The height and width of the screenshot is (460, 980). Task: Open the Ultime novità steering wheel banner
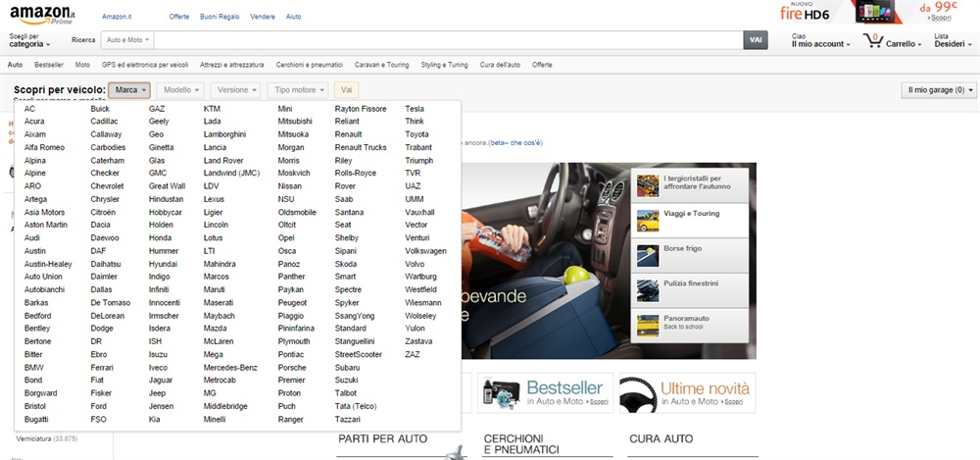pos(687,393)
